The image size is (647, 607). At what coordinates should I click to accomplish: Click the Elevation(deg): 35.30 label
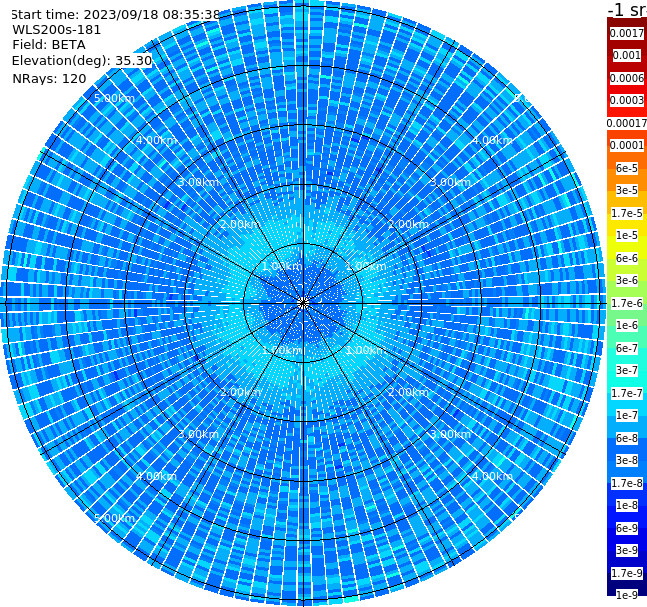tap(82, 61)
